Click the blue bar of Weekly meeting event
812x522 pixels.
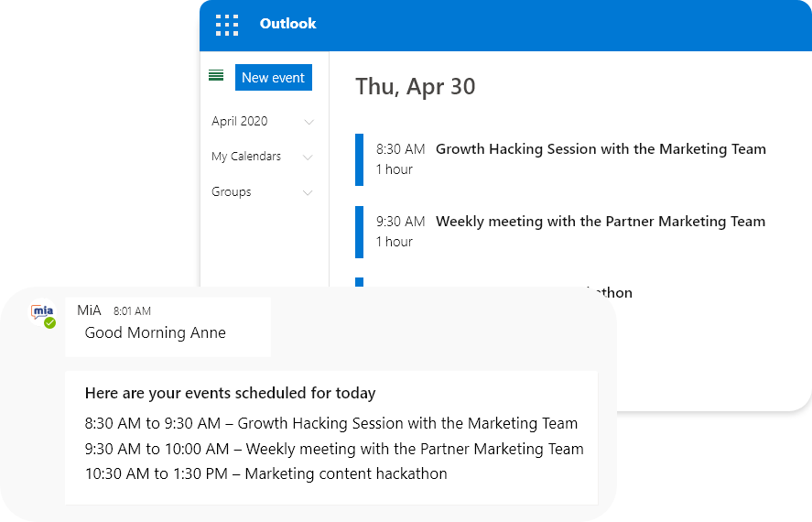(x=360, y=232)
